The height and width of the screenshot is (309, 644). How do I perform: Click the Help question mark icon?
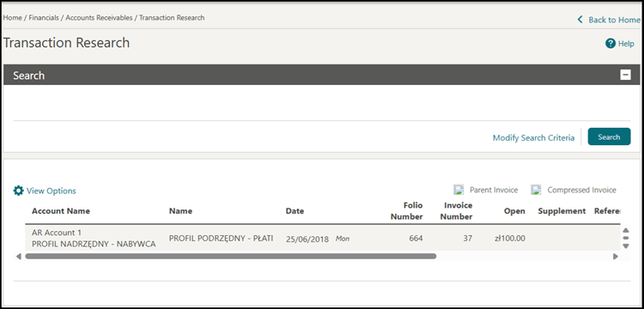[611, 44]
